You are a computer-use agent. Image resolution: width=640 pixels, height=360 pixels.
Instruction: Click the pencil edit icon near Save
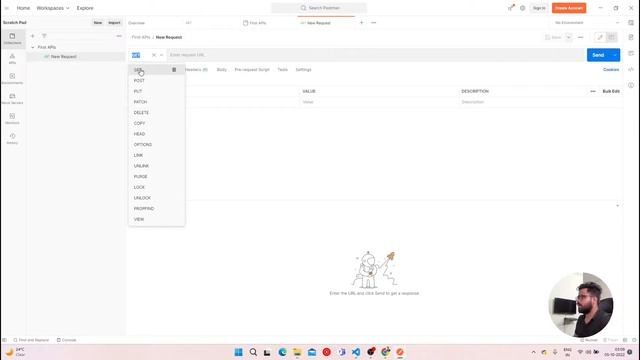pyautogui.click(x=600, y=37)
